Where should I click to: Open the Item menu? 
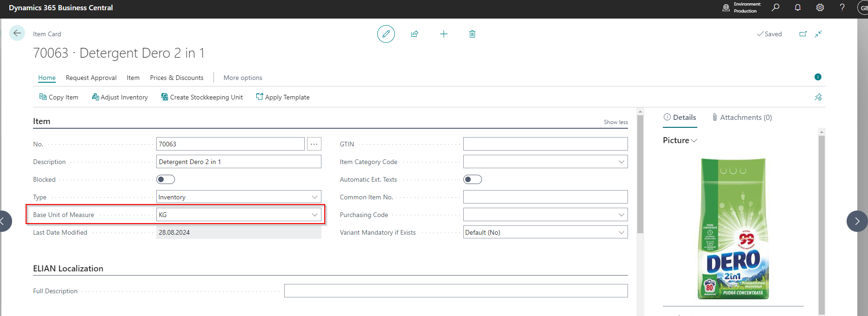click(x=133, y=78)
